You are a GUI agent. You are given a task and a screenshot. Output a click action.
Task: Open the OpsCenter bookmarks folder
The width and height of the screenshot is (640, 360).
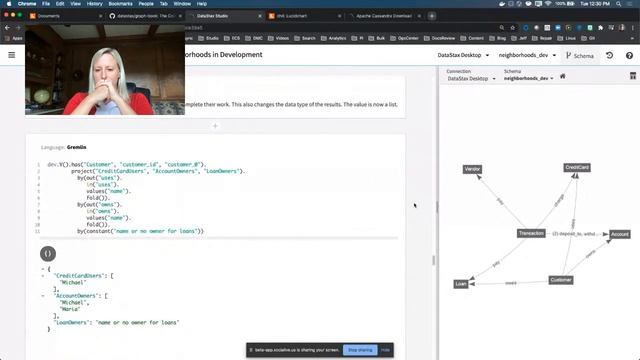coord(404,38)
